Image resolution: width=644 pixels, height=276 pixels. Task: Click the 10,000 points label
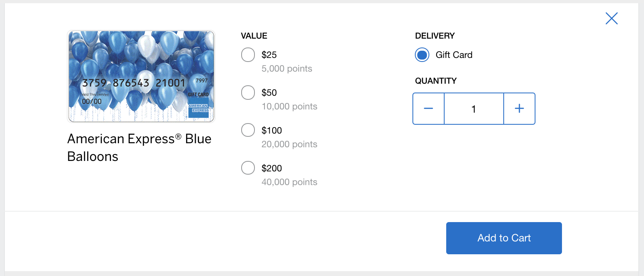click(x=289, y=106)
